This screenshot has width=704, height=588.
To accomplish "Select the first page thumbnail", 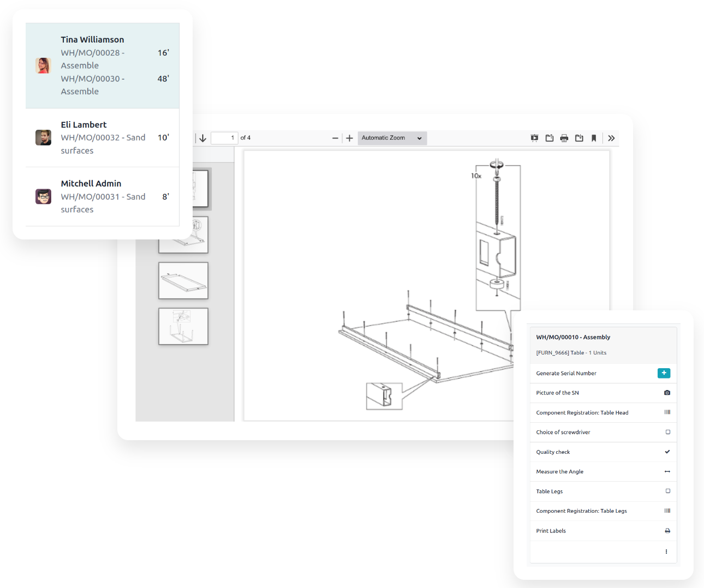I will pyautogui.click(x=200, y=189).
